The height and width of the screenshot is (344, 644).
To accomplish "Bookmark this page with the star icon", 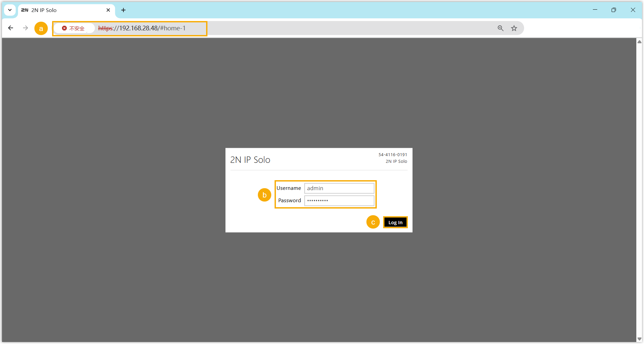I will coord(514,28).
